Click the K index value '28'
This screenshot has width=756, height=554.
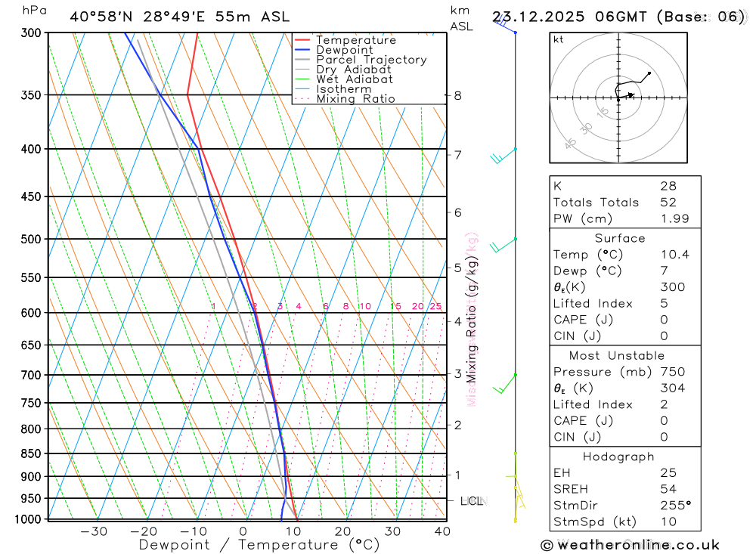[x=669, y=186]
